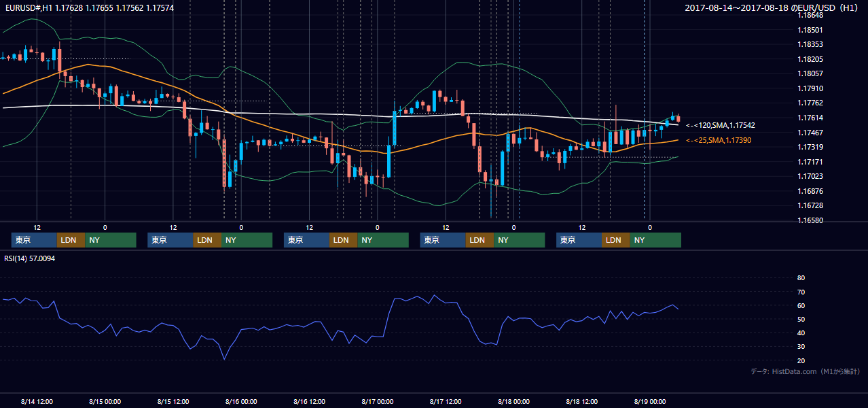Click RSI scale value 20
This screenshot has height=408, width=868.
[x=801, y=360]
